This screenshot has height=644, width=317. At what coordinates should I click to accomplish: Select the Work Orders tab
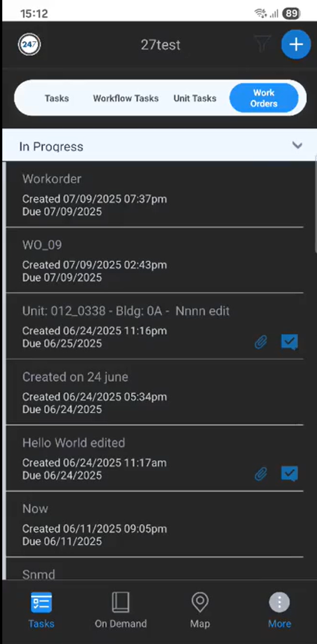(263, 98)
